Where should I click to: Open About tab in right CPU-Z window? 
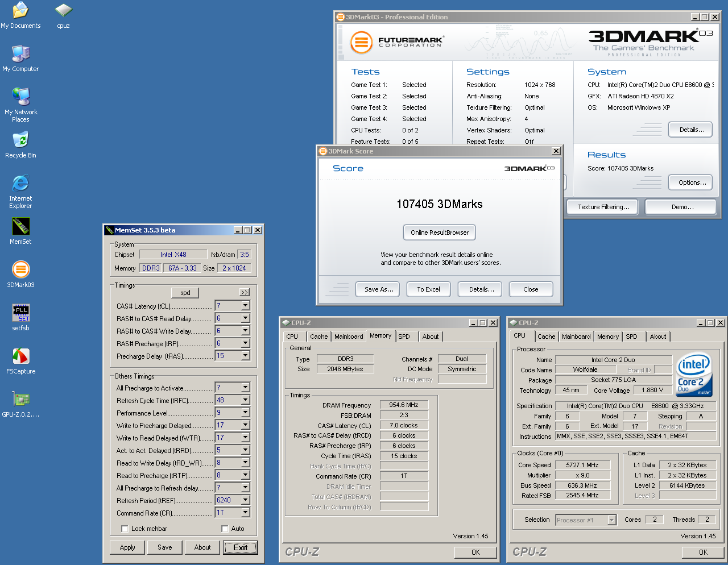point(658,336)
